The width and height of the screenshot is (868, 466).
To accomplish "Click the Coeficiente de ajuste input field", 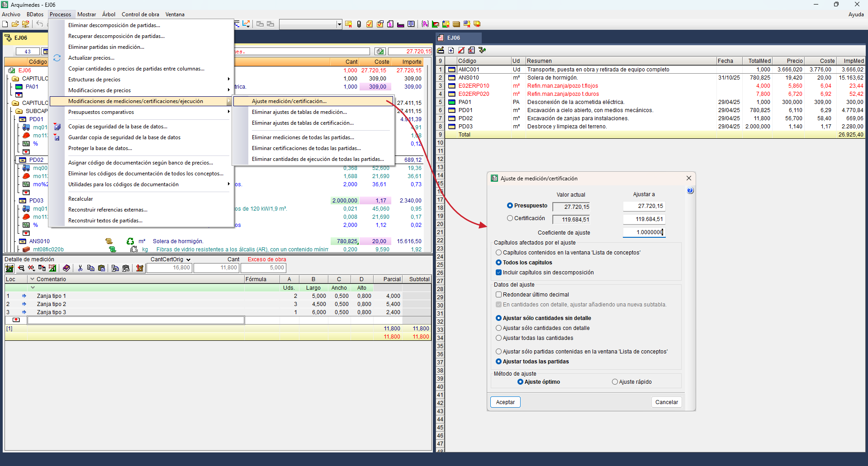I will click(644, 232).
